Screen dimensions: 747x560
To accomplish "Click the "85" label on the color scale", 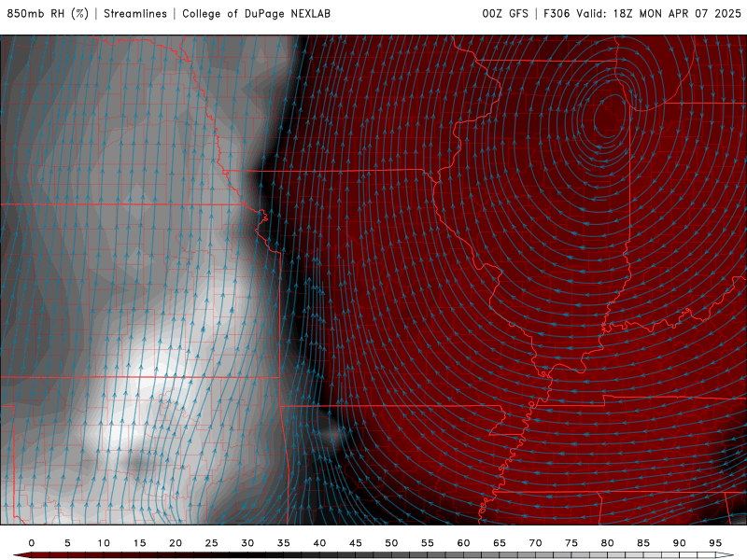I will pos(643,543).
